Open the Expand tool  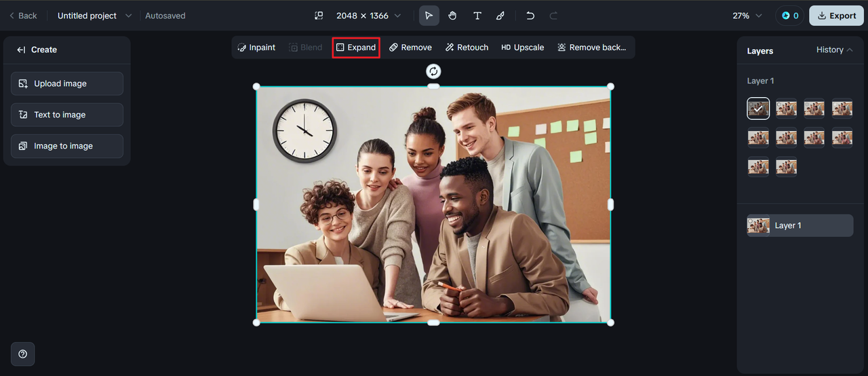[x=356, y=48]
